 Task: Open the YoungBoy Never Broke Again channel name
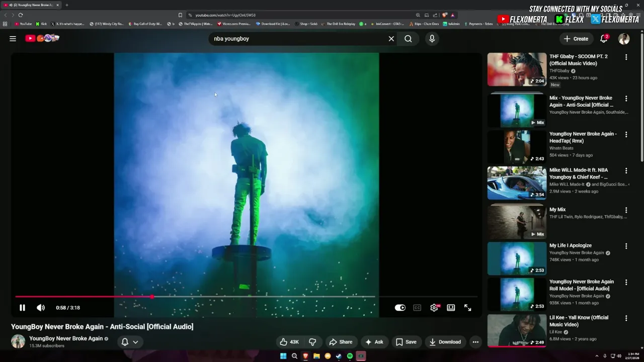[x=66, y=338]
